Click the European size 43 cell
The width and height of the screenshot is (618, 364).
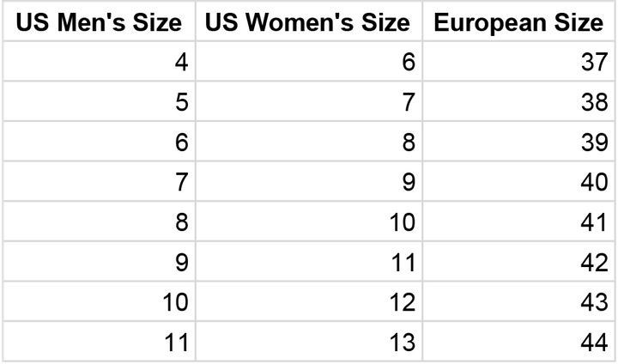(x=518, y=303)
